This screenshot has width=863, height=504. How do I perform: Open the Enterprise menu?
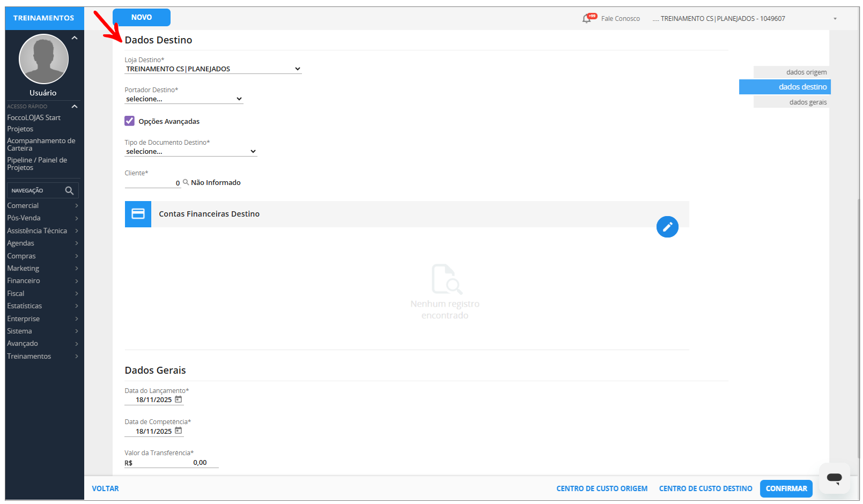[43, 319]
